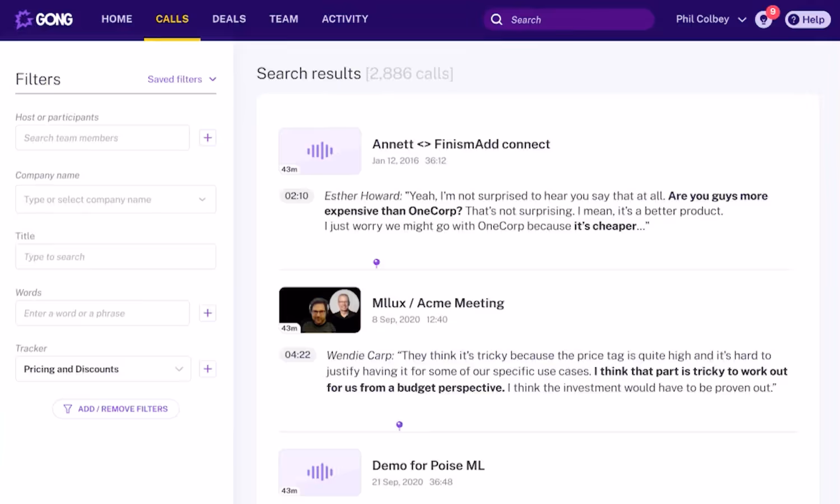Click the marker under the Annett call snippet
Screen dimensions: 840x504
coord(376,263)
